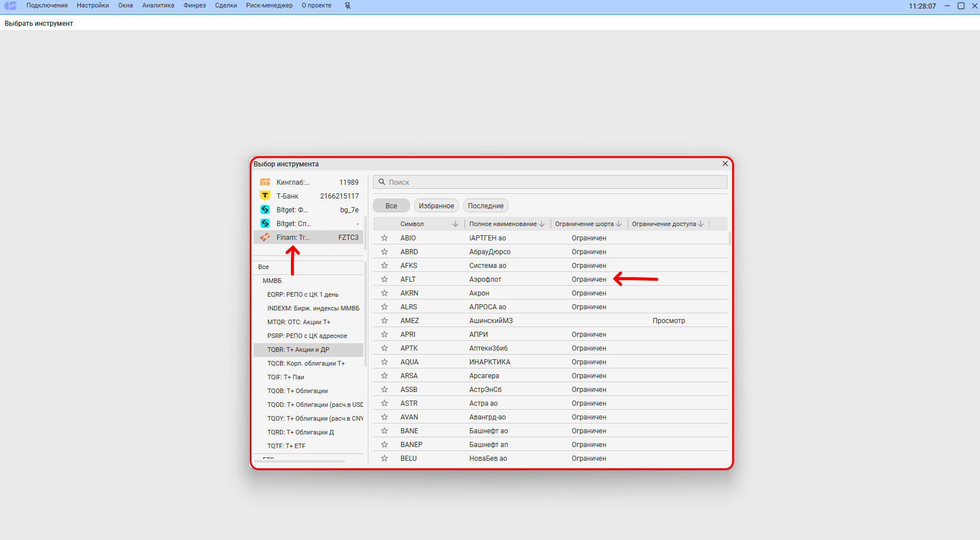Toggle favorite star for ABIO
980x540 pixels.
click(384, 238)
